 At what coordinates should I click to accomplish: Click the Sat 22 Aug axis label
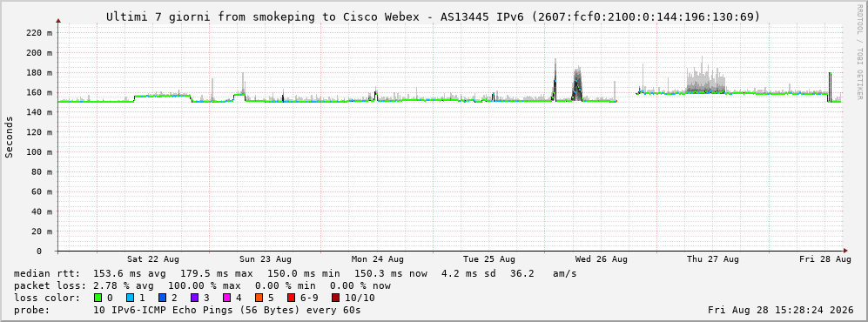[152, 259]
